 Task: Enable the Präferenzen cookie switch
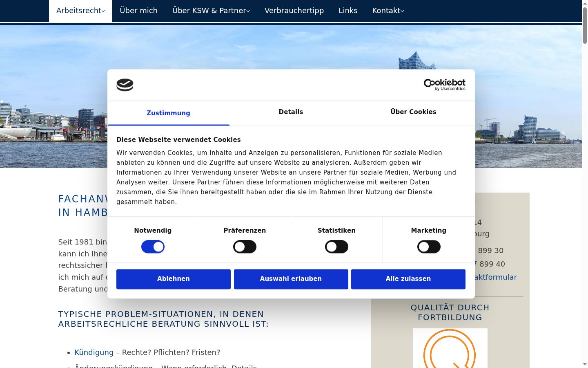[245, 247]
